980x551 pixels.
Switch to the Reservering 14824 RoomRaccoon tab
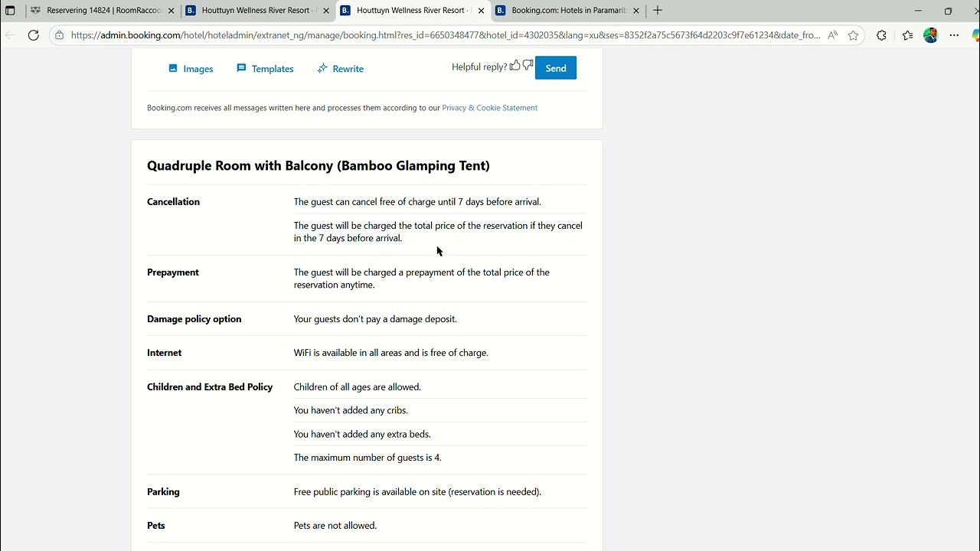pyautogui.click(x=100, y=11)
